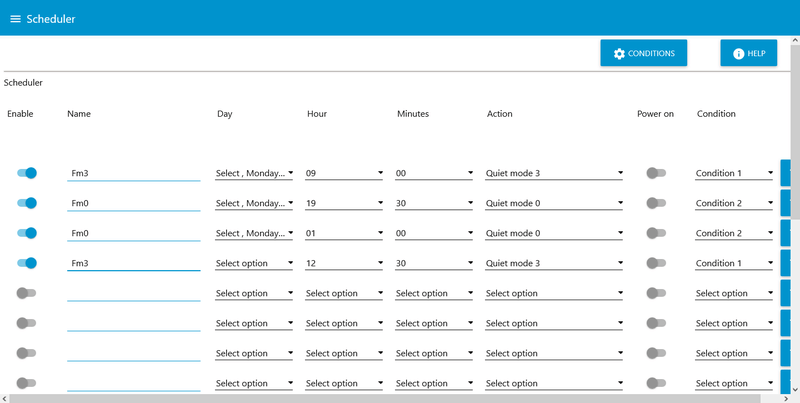Screen dimensions: 800x403
Task: Edit the Fm0 name field in the 19:30 row
Action: [134, 204]
